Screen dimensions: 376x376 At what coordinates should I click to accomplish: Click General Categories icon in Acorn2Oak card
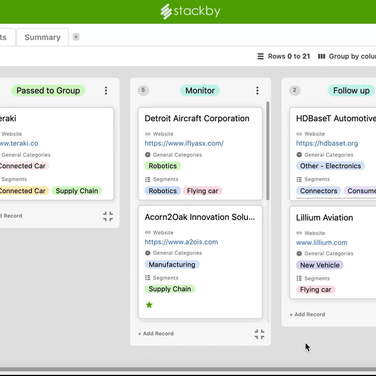[148, 253]
